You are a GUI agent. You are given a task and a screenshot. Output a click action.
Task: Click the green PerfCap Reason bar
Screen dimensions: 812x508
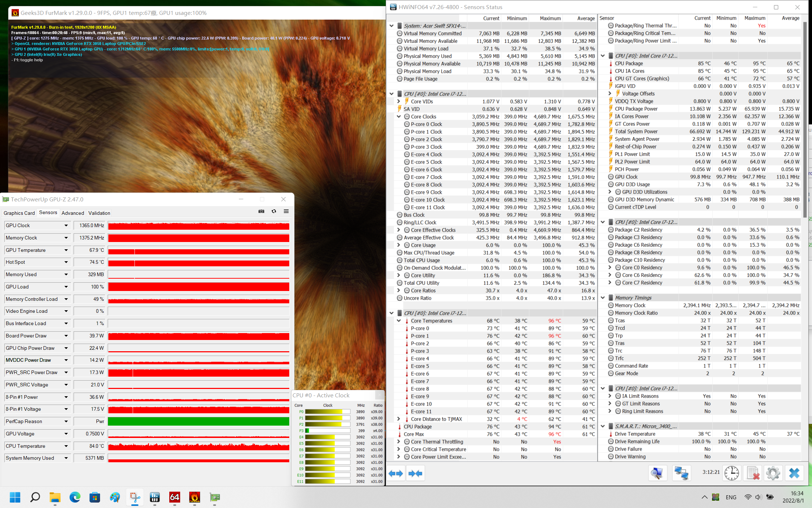point(198,422)
